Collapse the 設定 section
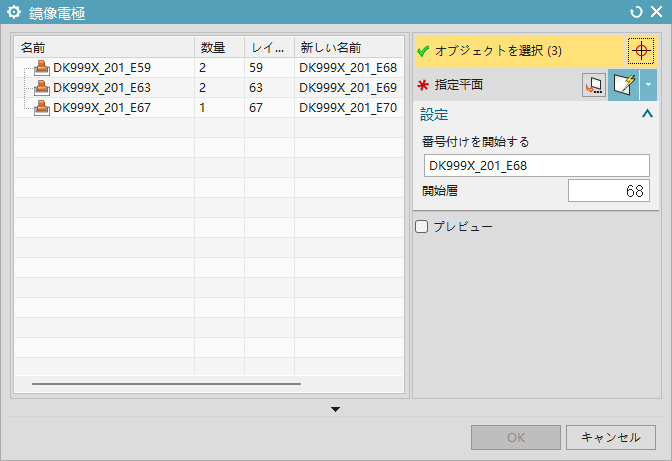 click(x=645, y=114)
